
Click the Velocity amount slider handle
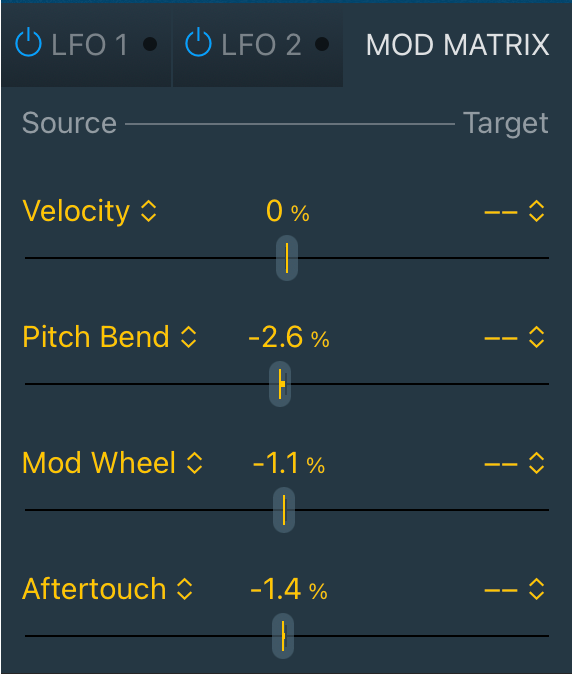(287, 258)
